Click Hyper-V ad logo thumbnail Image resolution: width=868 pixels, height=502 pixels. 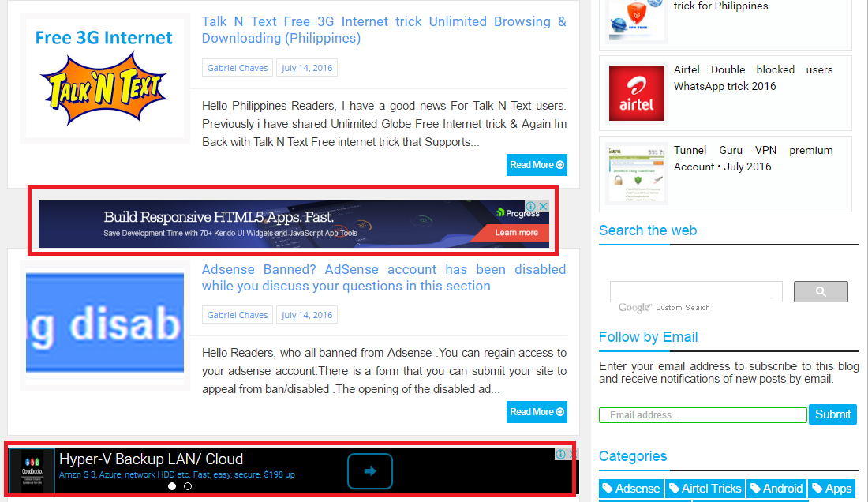click(32, 471)
